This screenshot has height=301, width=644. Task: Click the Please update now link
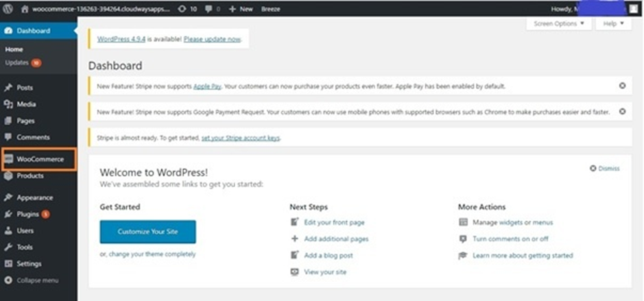click(213, 39)
